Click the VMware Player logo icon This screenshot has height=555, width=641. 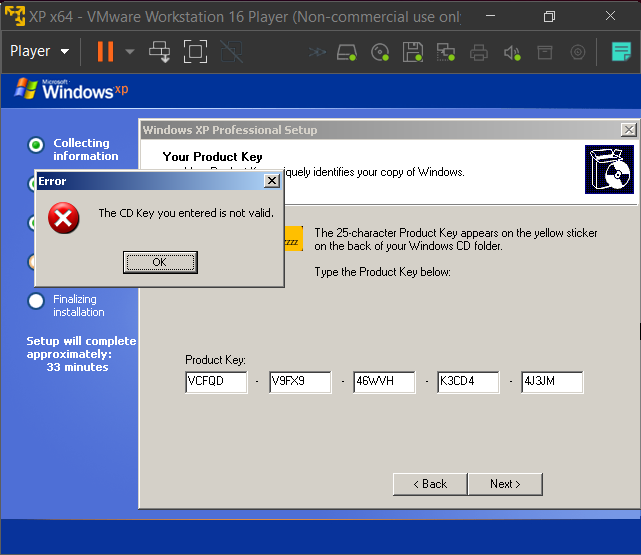15,16
